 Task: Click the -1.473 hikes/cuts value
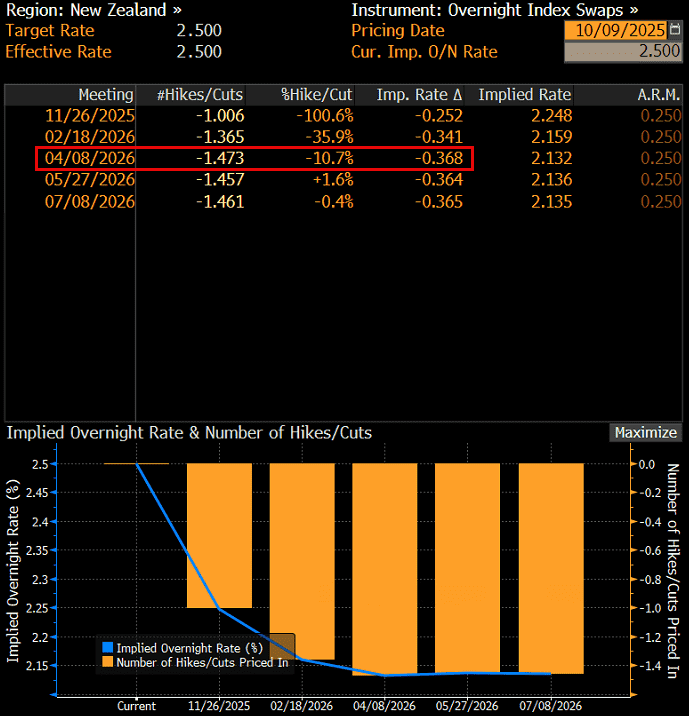coord(220,158)
